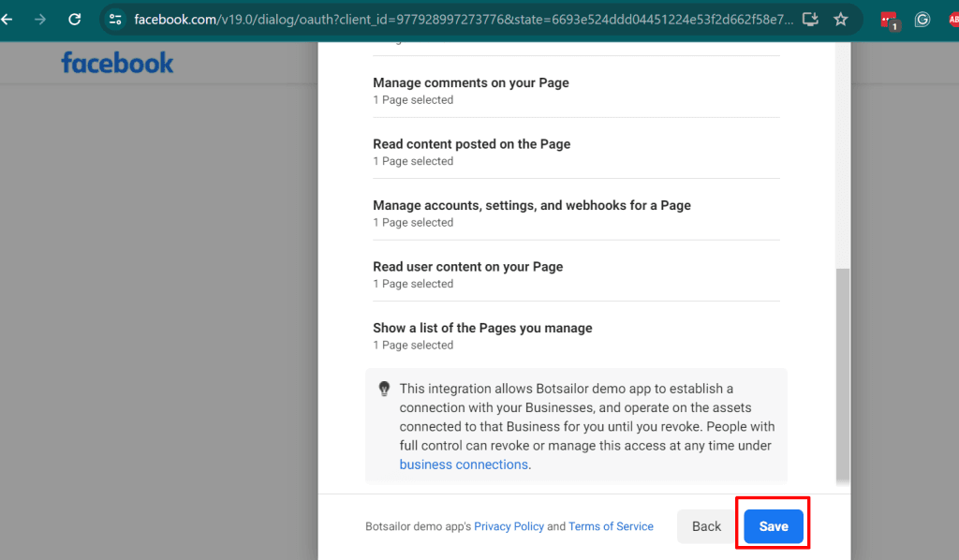This screenshot has height=560, width=959.
Task: Click the Save button
Action: (773, 526)
